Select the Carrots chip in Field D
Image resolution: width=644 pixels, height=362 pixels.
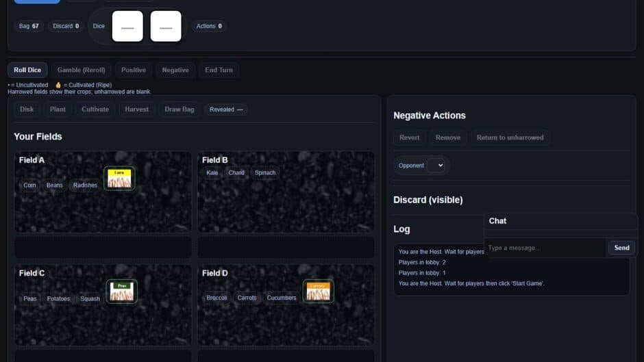(247, 298)
